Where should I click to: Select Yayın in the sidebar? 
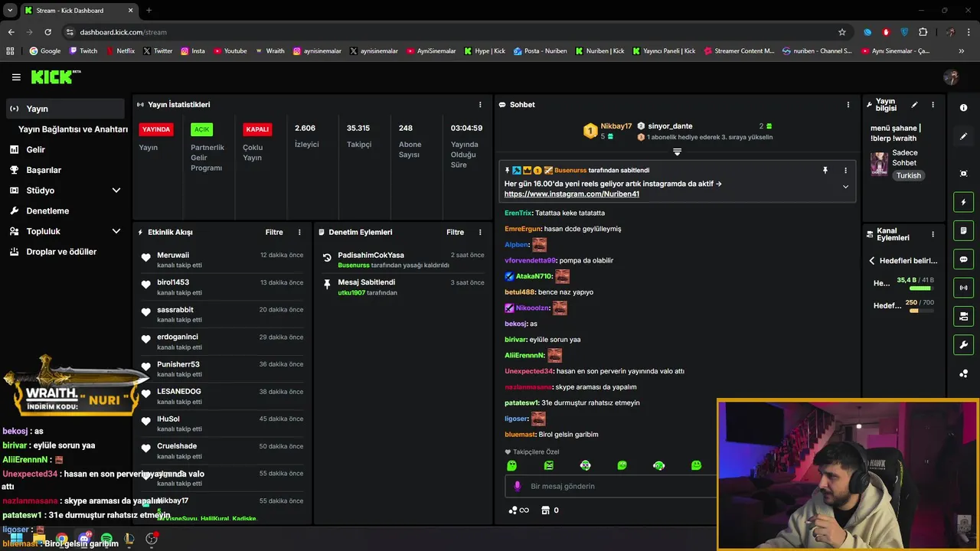coord(65,109)
